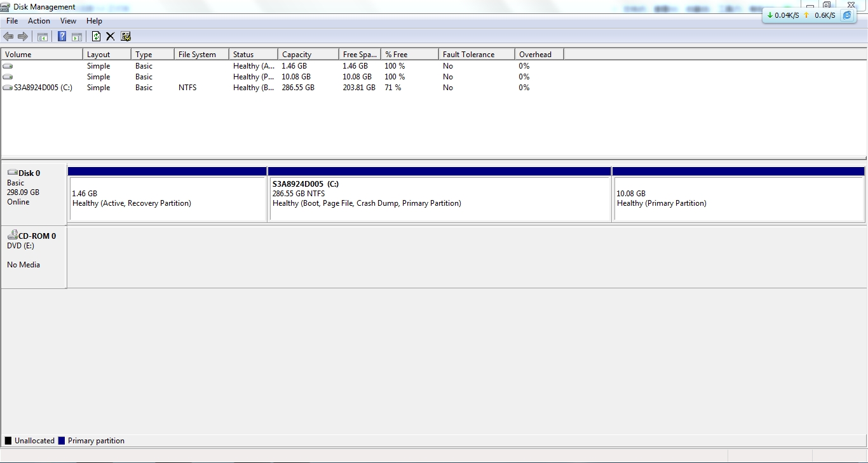Open the Properties/settings toolbar icon
This screenshot has width=868, height=463.
coord(126,37)
